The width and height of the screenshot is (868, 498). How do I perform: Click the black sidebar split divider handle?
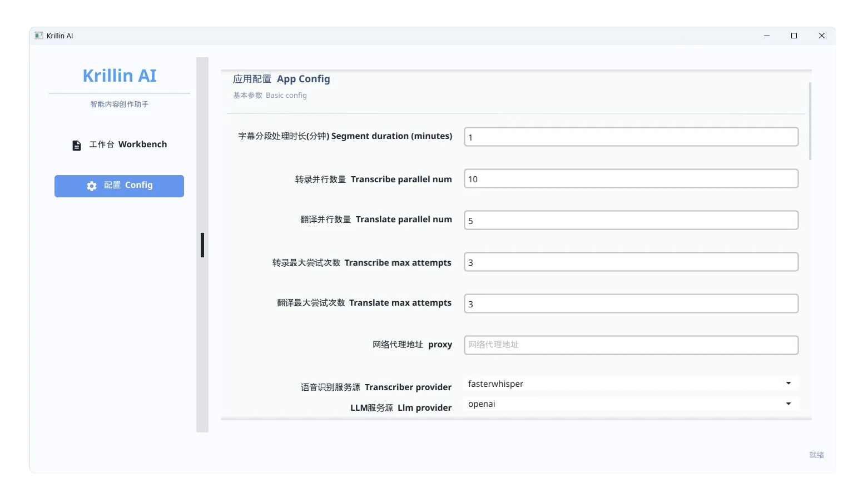tap(202, 245)
